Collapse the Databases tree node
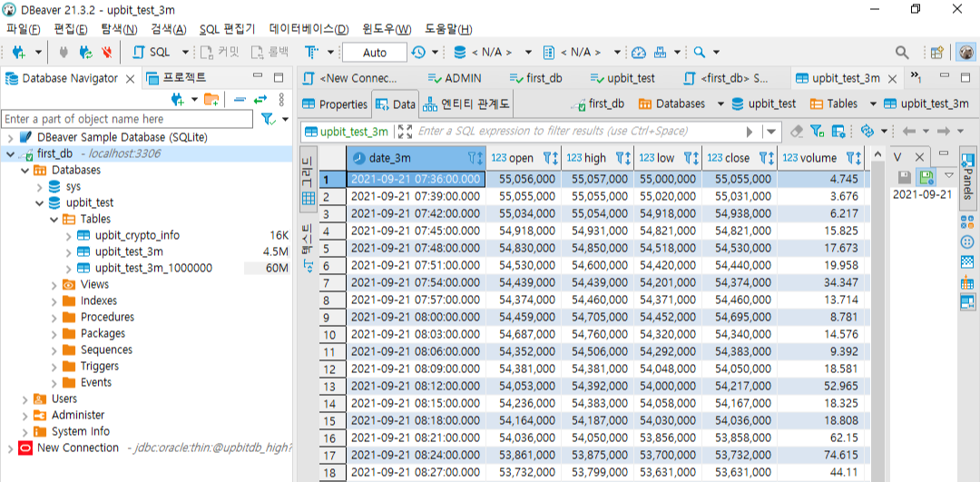Image resolution: width=980 pixels, height=482 pixels. pos(25,170)
